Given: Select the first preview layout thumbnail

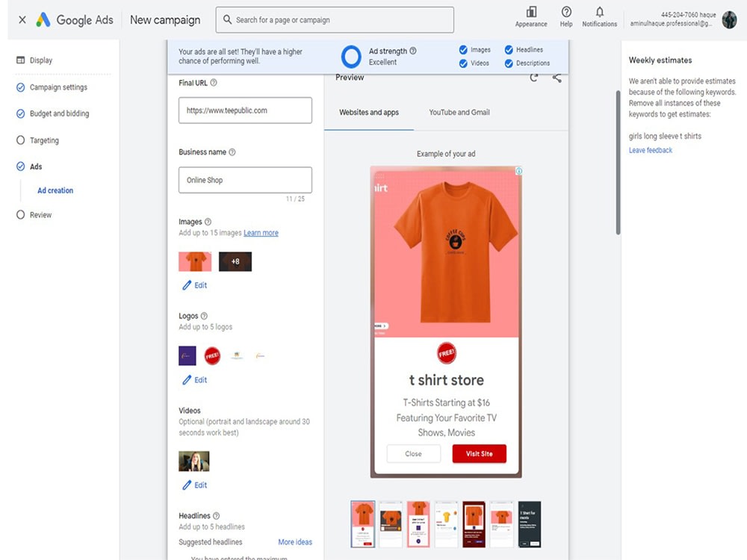Looking at the screenshot, I should pyautogui.click(x=363, y=524).
